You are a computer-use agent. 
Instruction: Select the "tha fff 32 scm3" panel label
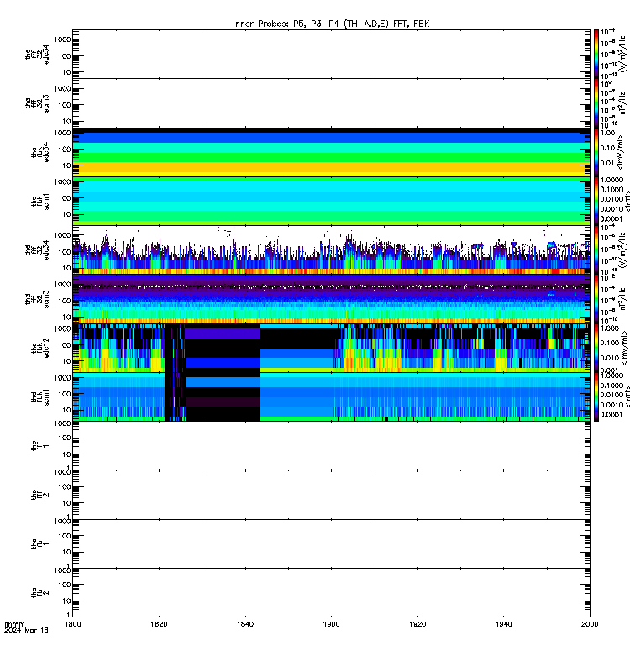point(37,103)
